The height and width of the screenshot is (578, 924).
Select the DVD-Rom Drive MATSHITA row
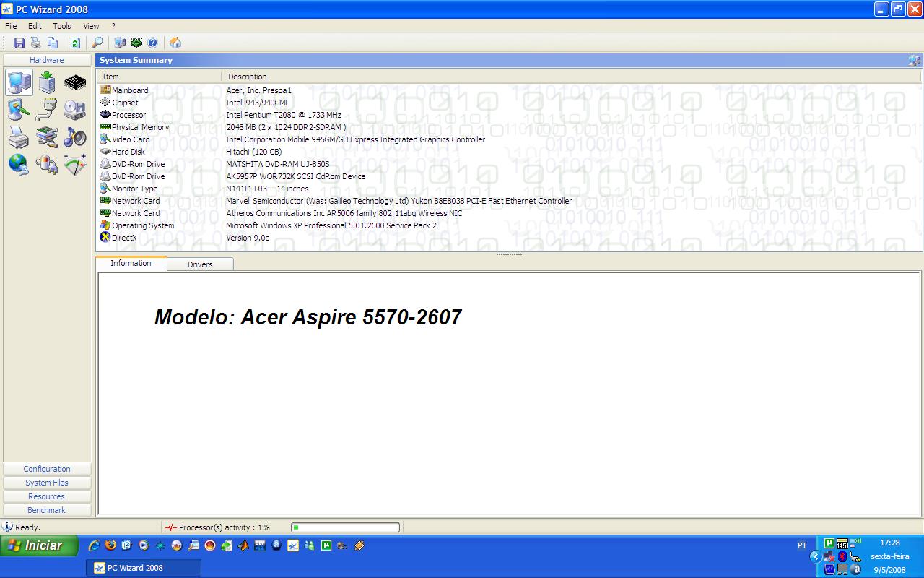pos(509,164)
